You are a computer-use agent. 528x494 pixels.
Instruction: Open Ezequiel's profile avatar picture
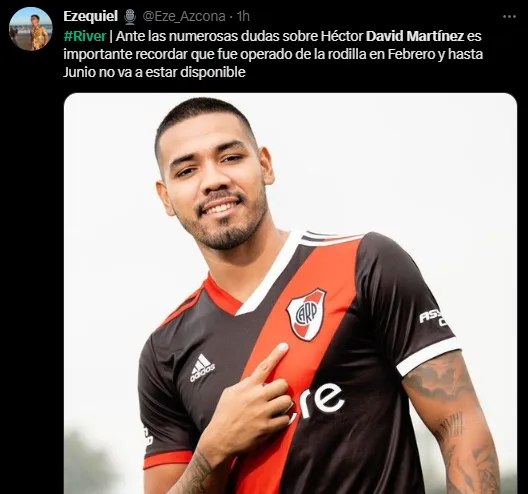31,29
